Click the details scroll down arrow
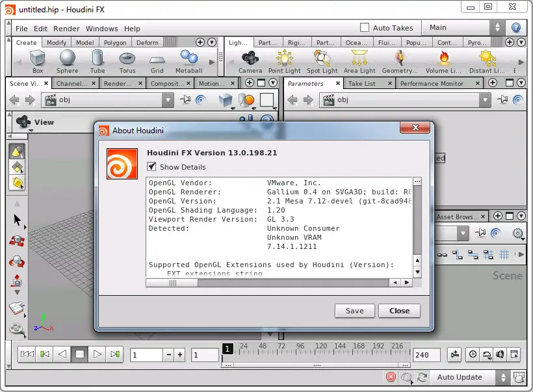This screenshot has height=392, width=533. coord(417,272)
